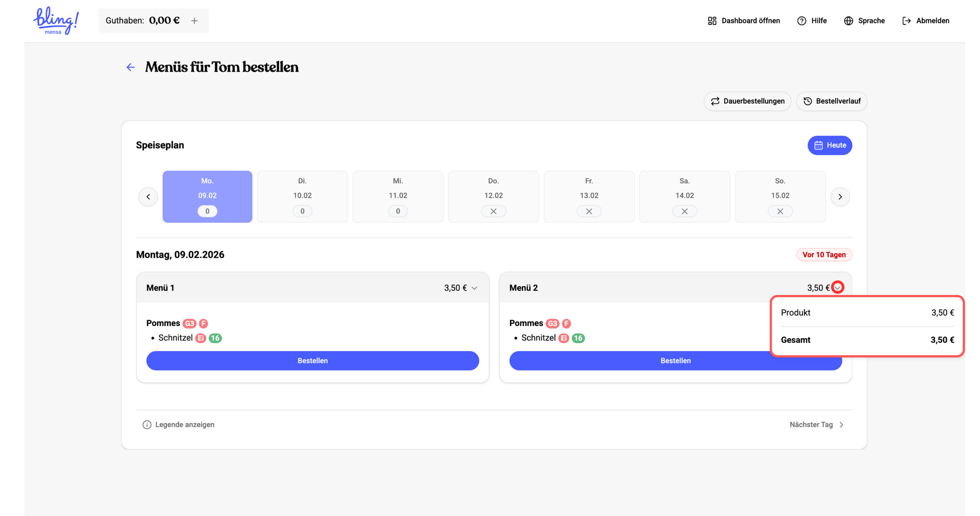Image resolution: width=980 pixels, height=516 pixels.
Task: Click the bling mensa logo
Action: tap(56, 21)
